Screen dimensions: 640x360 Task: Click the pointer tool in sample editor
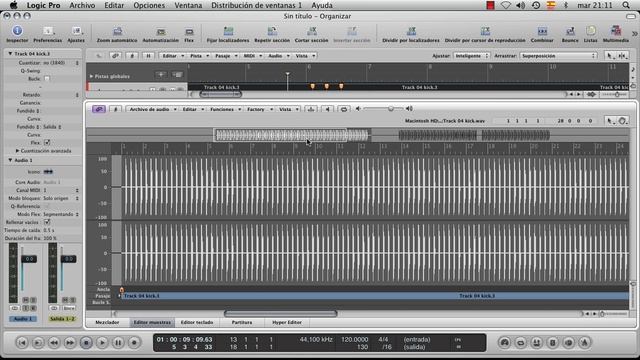610,121
